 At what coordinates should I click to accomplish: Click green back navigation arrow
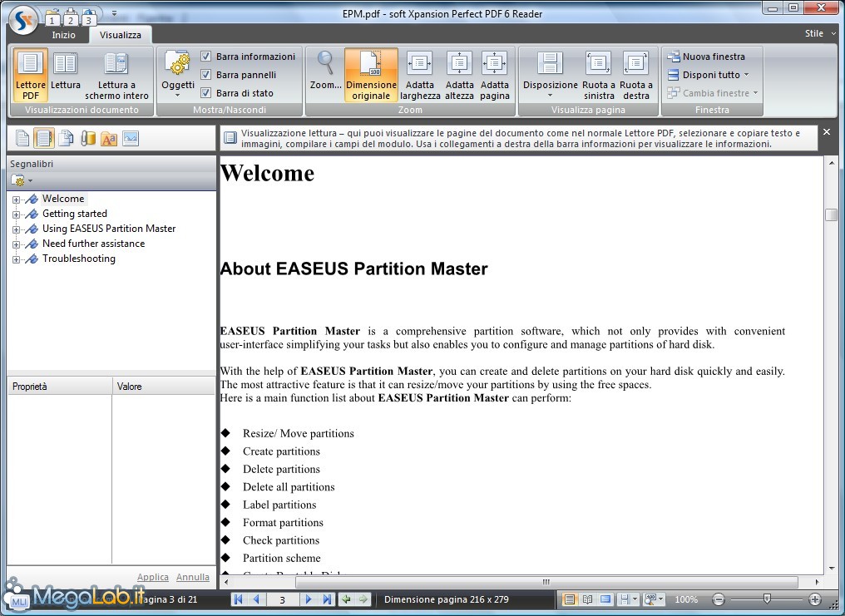click(346, 599)
